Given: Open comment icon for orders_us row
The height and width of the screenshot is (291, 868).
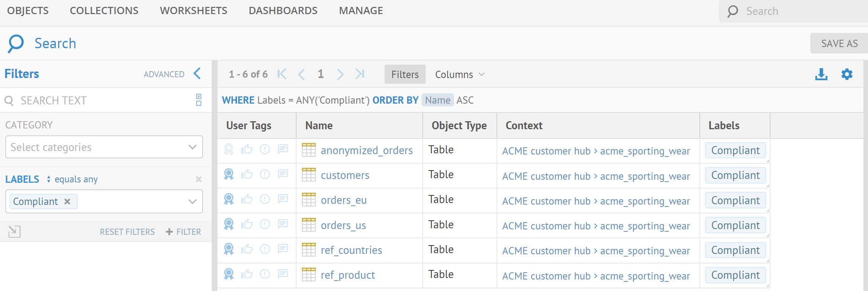Looking at the screenshot, I should [283, 224].
